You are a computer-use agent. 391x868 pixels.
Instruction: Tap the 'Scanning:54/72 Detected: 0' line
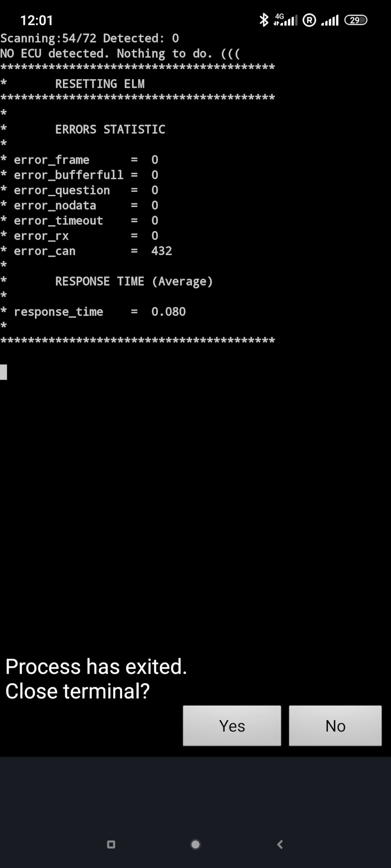point(90,38)
